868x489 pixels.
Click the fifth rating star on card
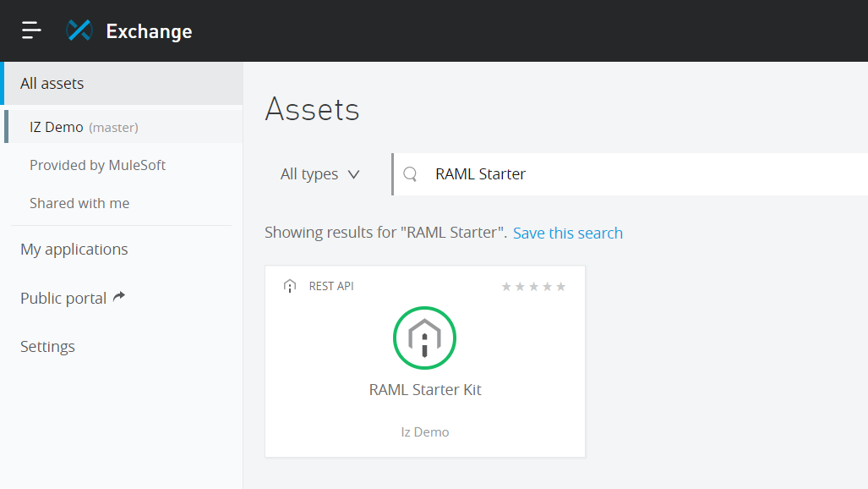click(560, 287)
